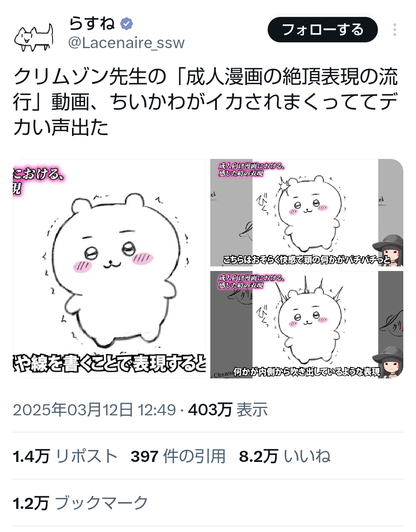Open the display name らすね
Viewport: 416px width, 532px height.
pyautogui.click(x=92, y=23)
